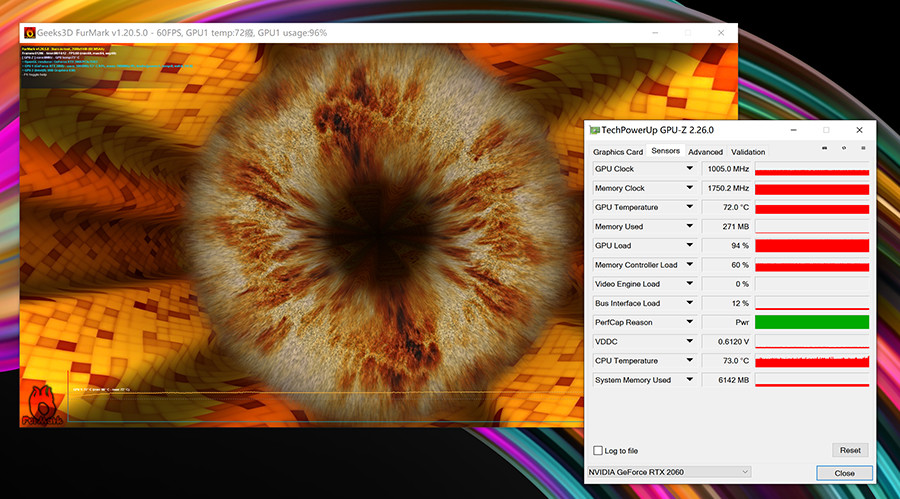Click the FurMark temperature graph overlay

[x=326, y=396]
